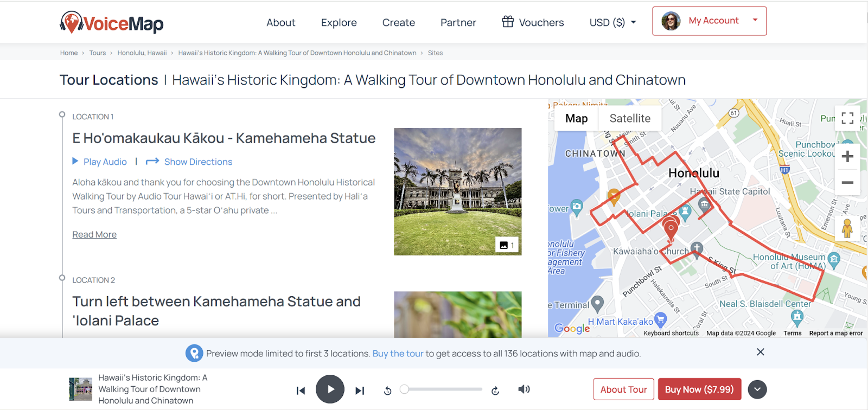Viewport: 868px width, 410px height.
Task: Expand the My Account dropdown
Action: tap(710, 21)
